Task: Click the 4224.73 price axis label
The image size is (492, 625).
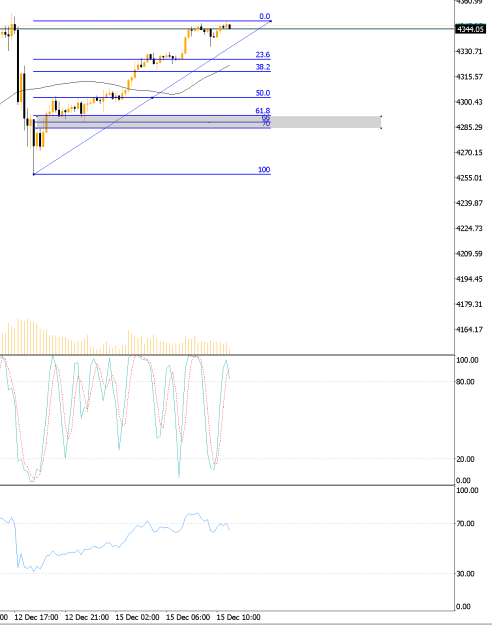Action: tap(469, 228)
